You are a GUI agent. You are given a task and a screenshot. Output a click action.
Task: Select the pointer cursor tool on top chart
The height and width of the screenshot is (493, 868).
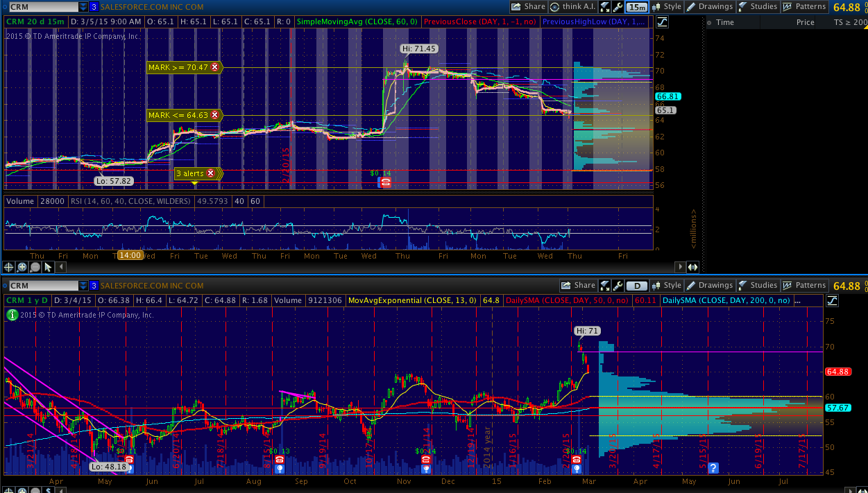point(48,267)
